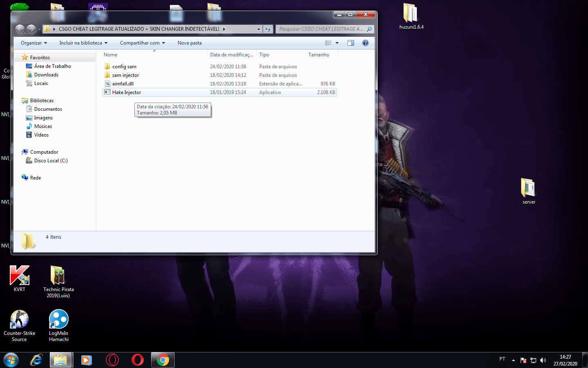This screenshot has width=588, height=368.
Task: Select the Hake Injector application
Action: 220,92
